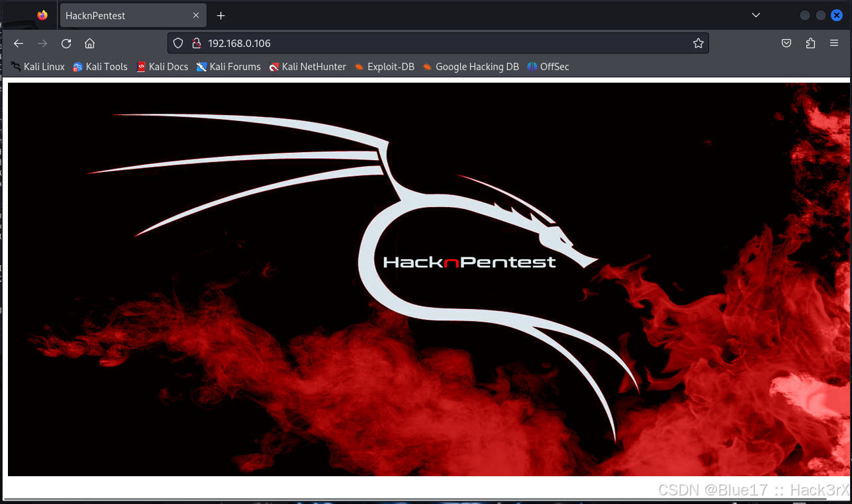852x504 pixels.
Task: Go forward one page
Action: [42, 43]
